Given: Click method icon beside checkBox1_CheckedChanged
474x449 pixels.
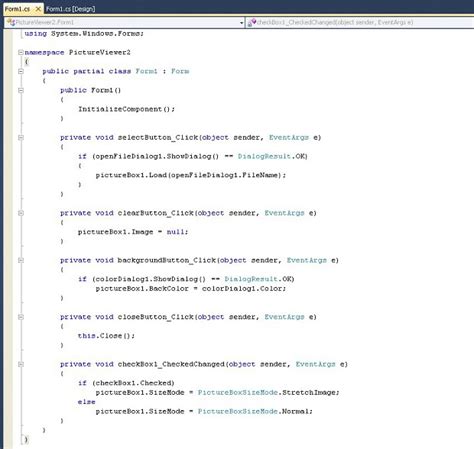Looking at the screenshot, I should [252, 22].
